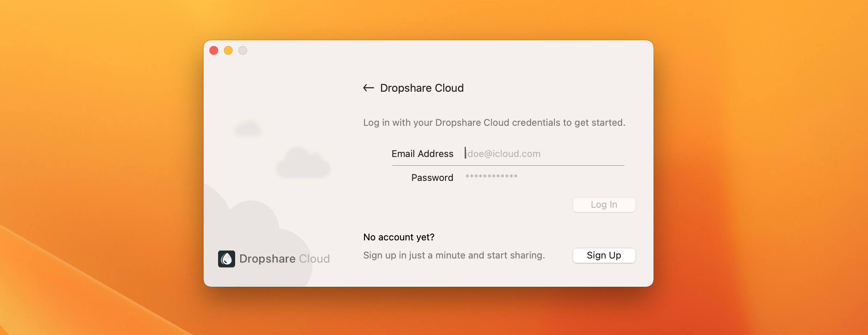This screenshot has height=335, width=868.
Task: Click the Dropshare Cloud wordmark beside the logo
Action: 284,259
